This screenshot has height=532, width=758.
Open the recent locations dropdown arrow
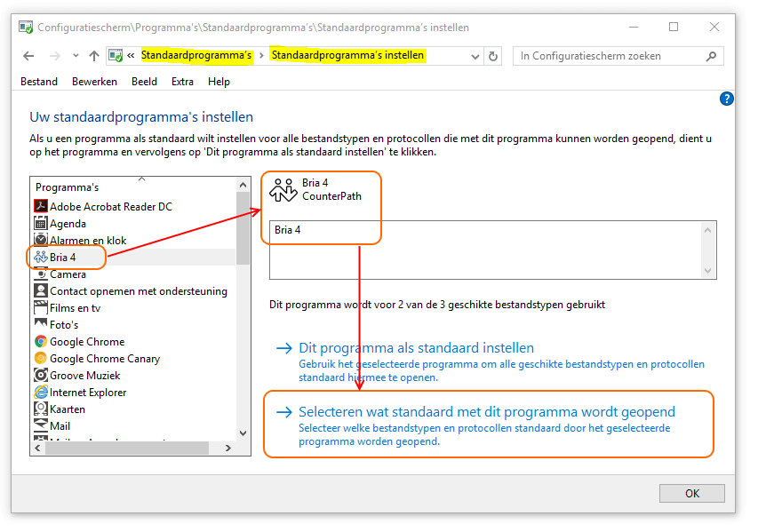pos(76,56)
